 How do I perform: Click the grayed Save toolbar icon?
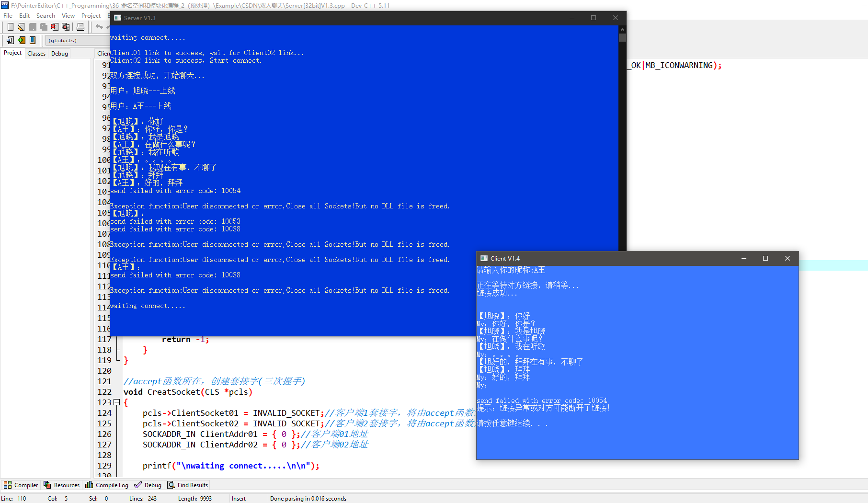33,27
